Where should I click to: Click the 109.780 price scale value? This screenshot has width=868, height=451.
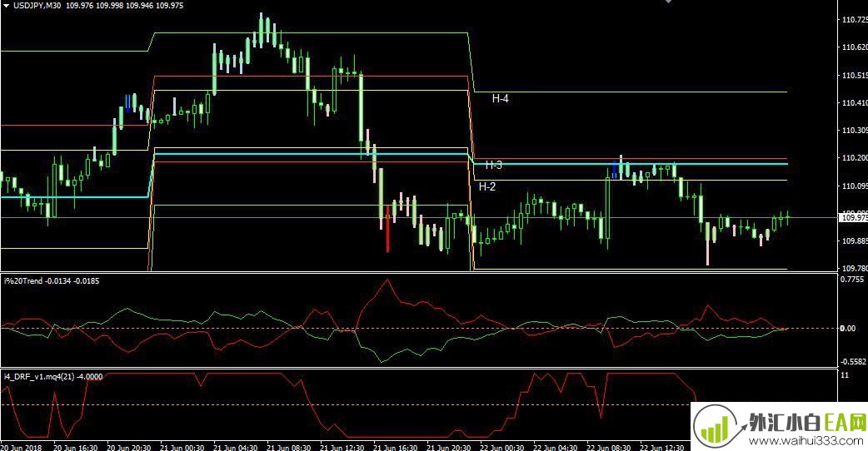tap(854, 269)
